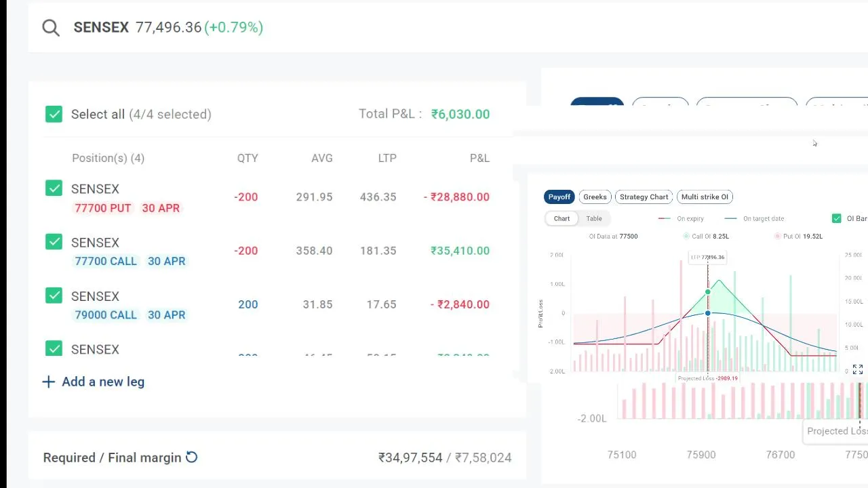Untick the 79000 CALL position checkbox

[x=54, y=296]
